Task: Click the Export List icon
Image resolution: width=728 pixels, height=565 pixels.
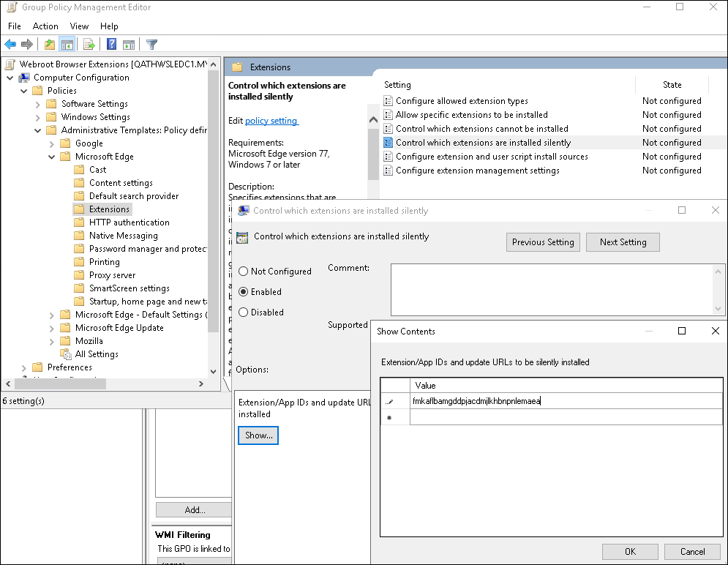Action: coord(89,44)
